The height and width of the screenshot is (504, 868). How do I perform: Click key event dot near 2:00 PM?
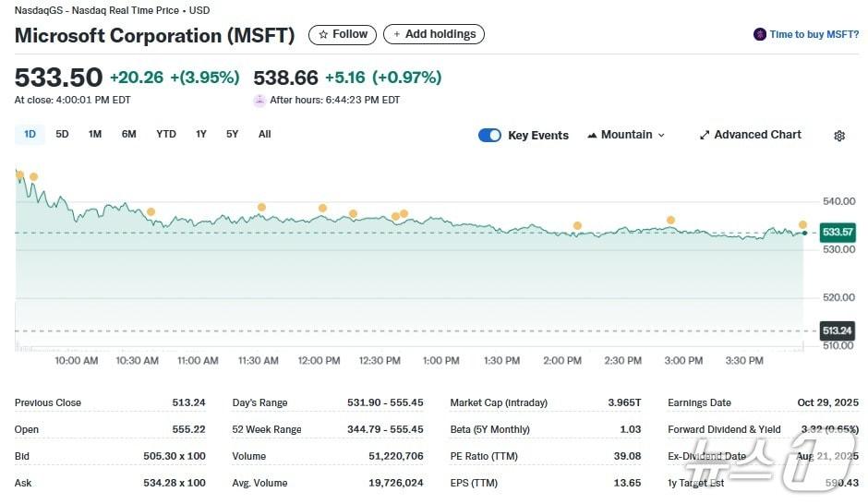tap(577, 225)
